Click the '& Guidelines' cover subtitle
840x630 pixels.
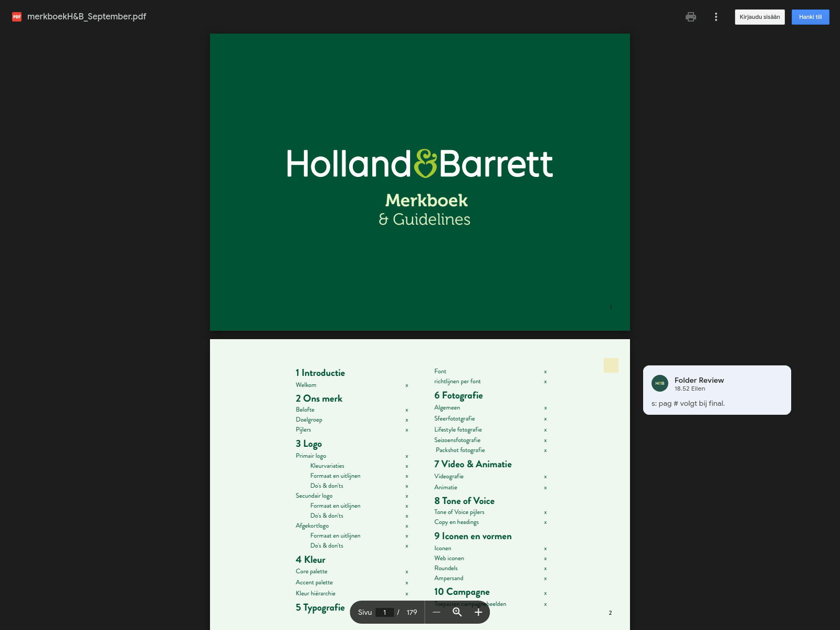click(x=425, y=219)
